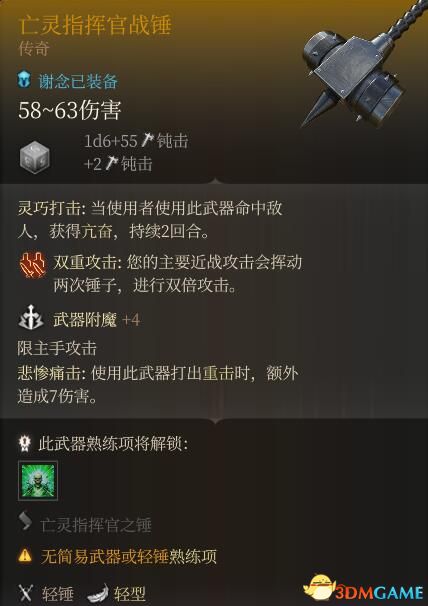Click the 无简易武器或轻锤熟练项 warning text
Screen dimensions: 428x606
tap(129, 556)
